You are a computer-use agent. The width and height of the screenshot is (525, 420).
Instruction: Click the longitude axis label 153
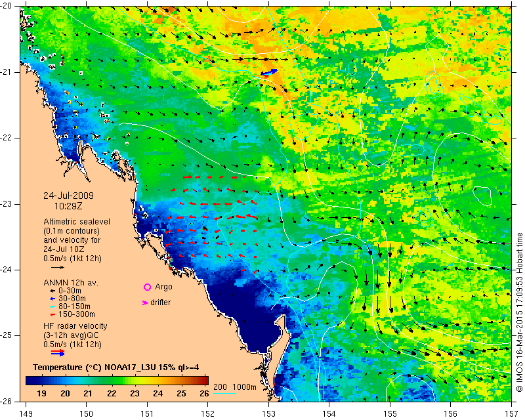tap(268, 414)
